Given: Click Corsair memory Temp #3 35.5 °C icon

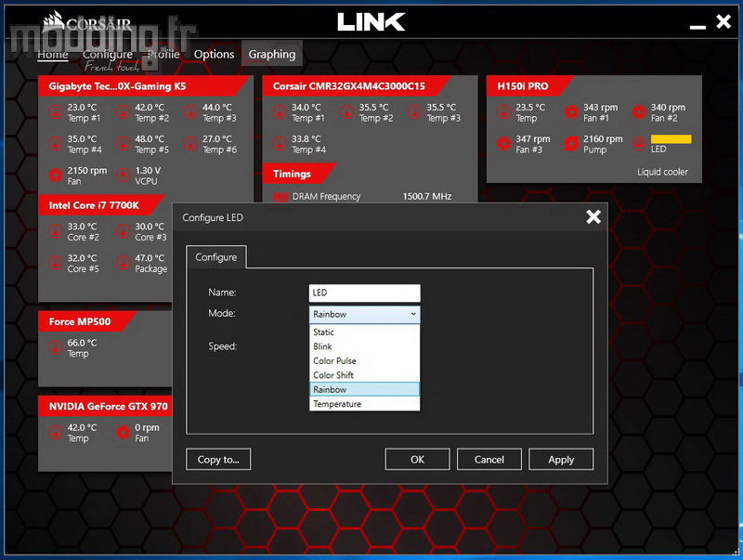Looking at the screenshot, I should [x=414, y=112].
